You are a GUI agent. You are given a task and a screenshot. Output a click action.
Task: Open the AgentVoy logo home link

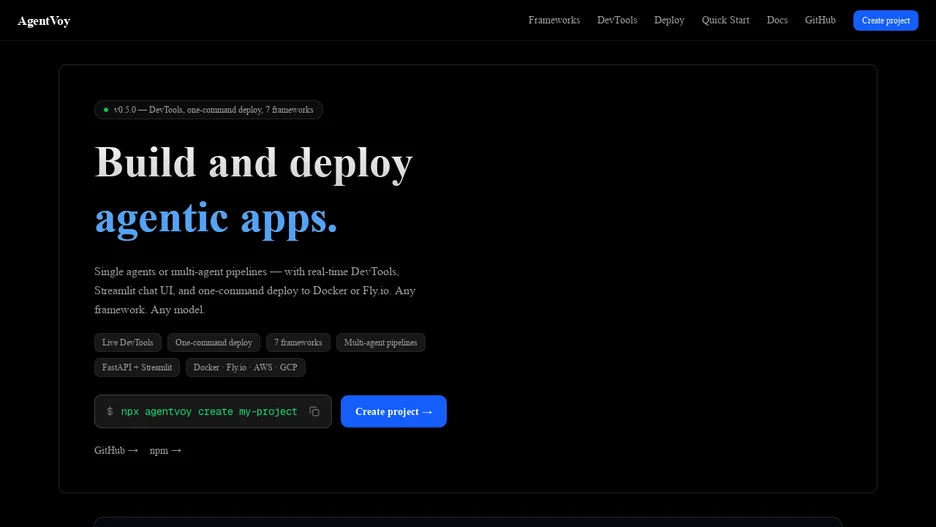point(44,21)
